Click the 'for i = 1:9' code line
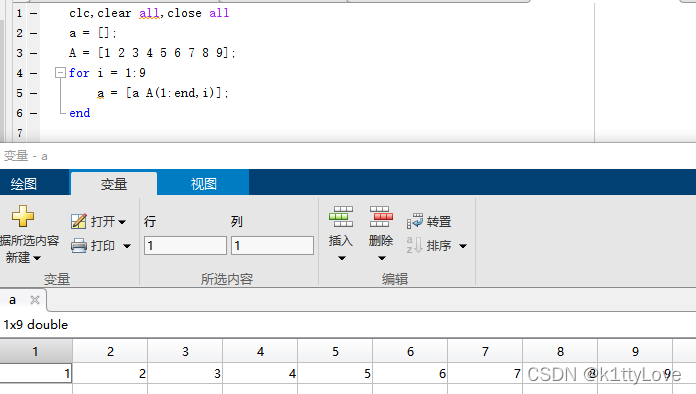The image size is (696, 394). tap(107, 73)
